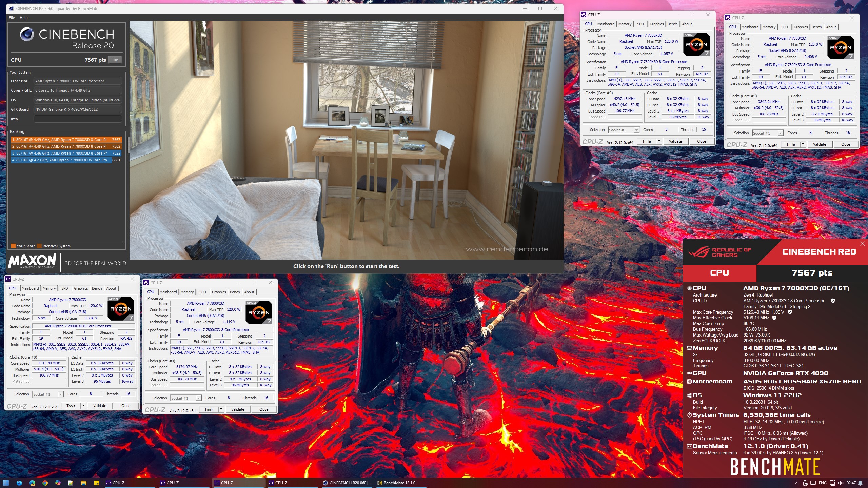Click the Cinebench Info input field

point(78,119)
